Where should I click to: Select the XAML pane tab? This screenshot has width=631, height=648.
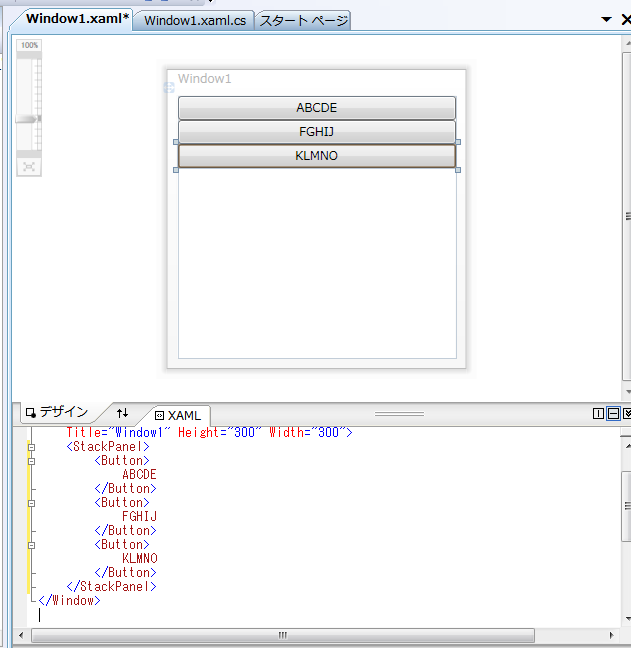pyautogui.click(x=178, y=415)
